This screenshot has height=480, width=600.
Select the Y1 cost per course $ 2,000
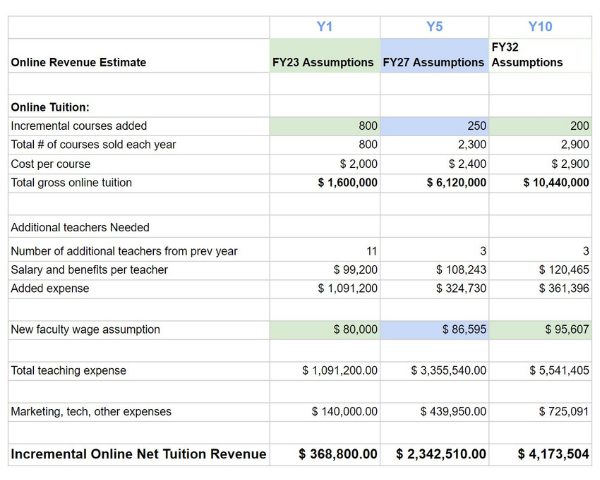(324, 163)
